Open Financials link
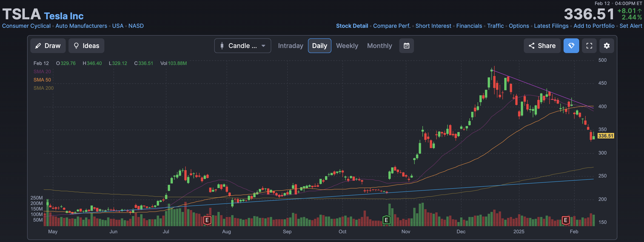The image size is (644, 242). click(469, 26)
